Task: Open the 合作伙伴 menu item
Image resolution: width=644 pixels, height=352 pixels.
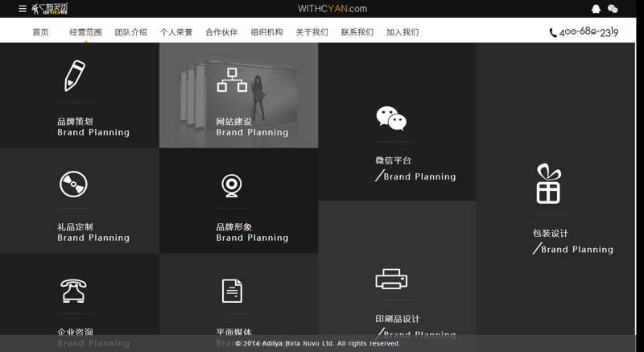Action: [x=221, y=32]
